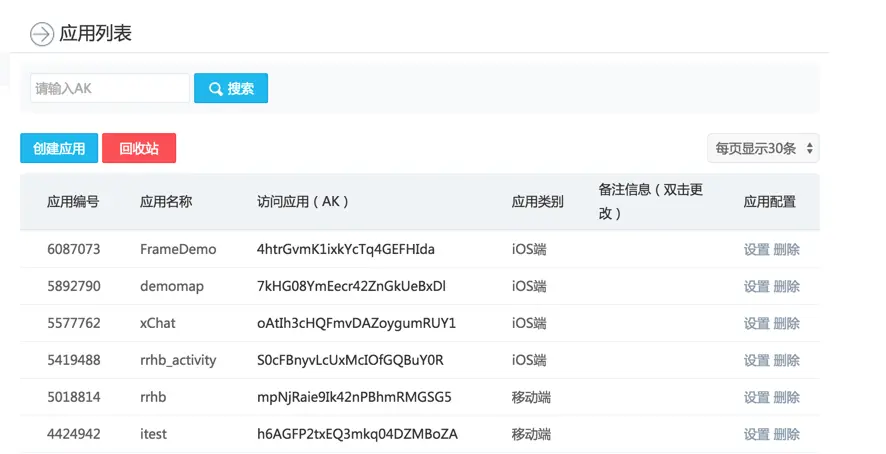Click the AK 4htrGvmK1ixkYcTq4GEFHIda
This screenshot has width=886, height=454.
[346, 249]
